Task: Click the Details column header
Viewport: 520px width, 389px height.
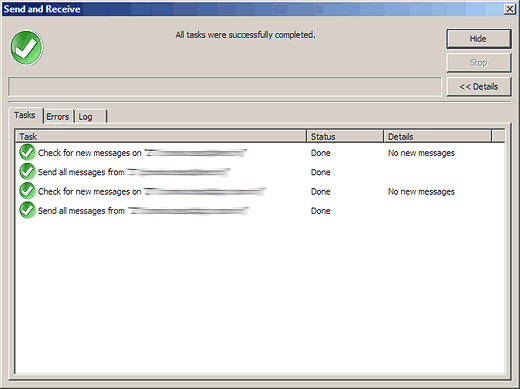Action: point(438,136)
